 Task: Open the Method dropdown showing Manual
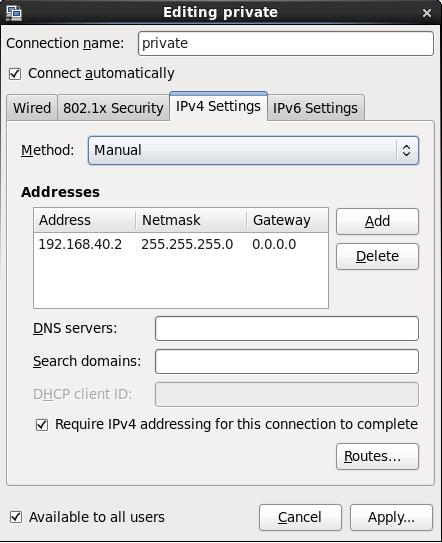(x=253, y=150)
